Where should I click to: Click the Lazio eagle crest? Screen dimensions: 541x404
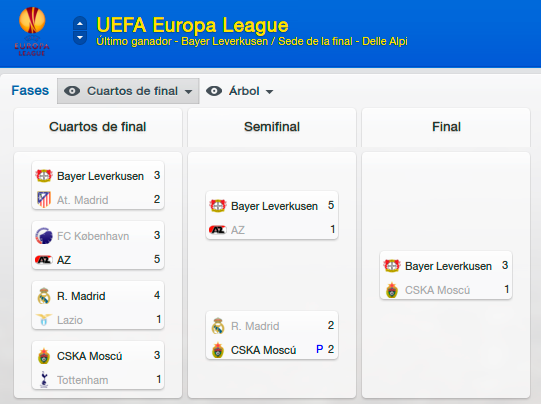(44, 319)
